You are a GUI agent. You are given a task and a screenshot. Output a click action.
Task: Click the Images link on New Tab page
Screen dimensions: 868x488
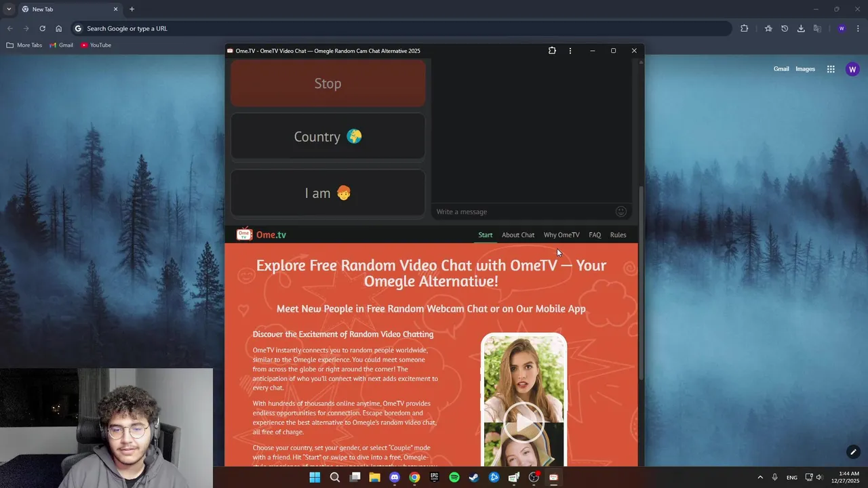click(805, 69)
